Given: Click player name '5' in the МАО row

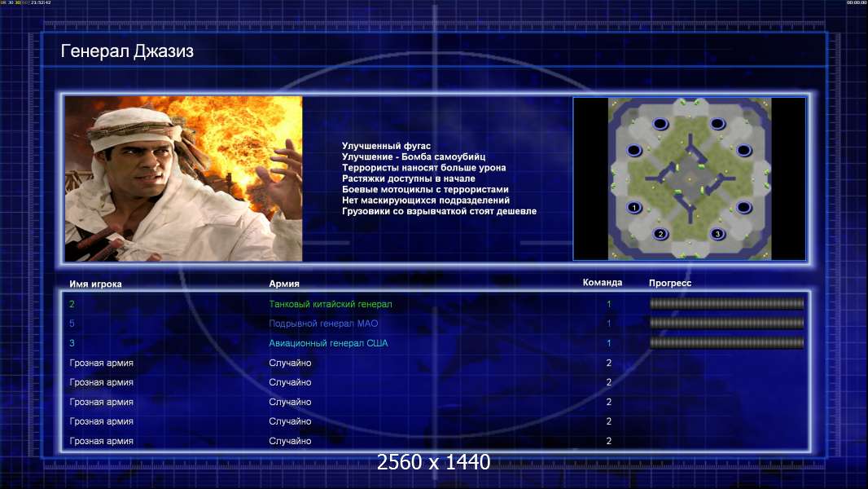Looking at the screenshot, I should point(72,324).
